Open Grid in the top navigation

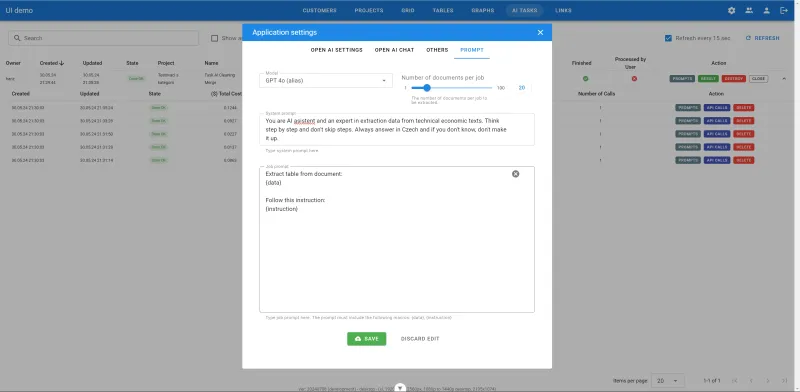(x=408, y=10)
